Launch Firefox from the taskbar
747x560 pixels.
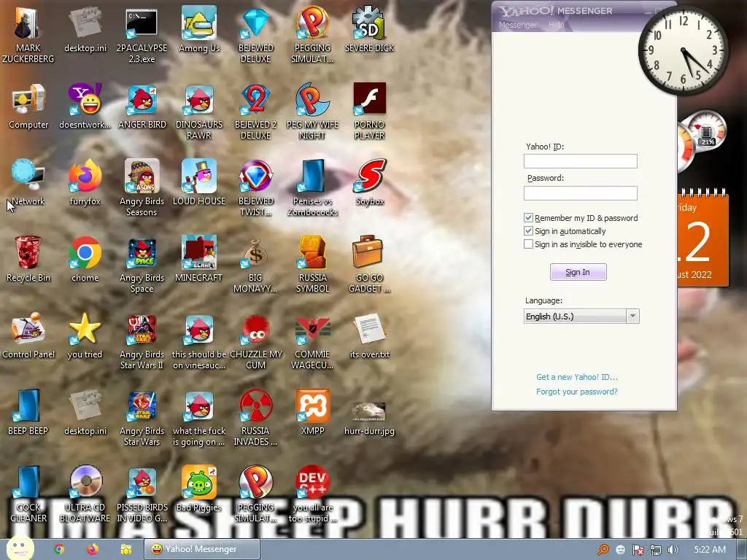(x=93, y=549)
